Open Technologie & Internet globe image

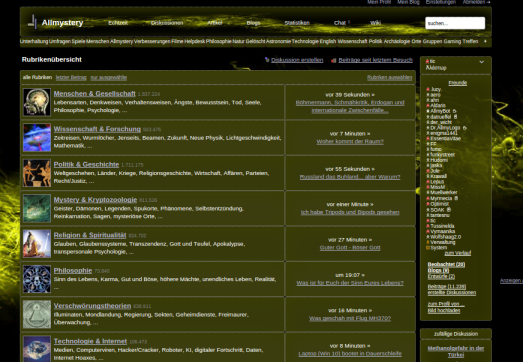point(37,349)
